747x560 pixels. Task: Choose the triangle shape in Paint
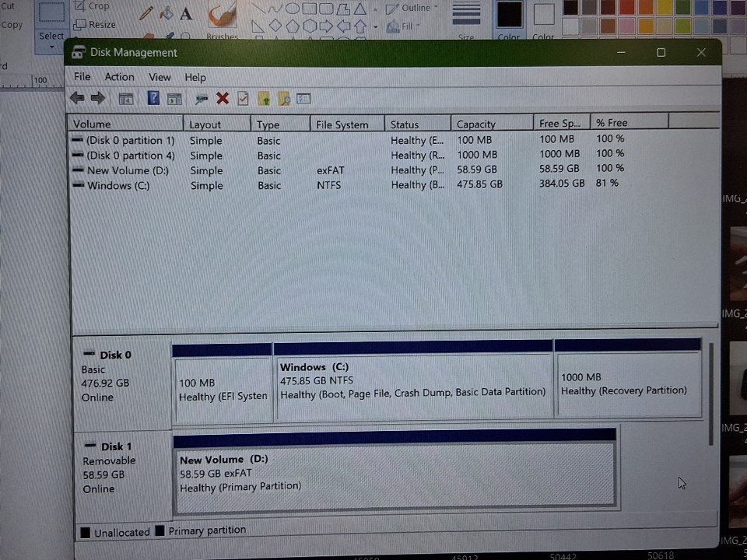360,9
